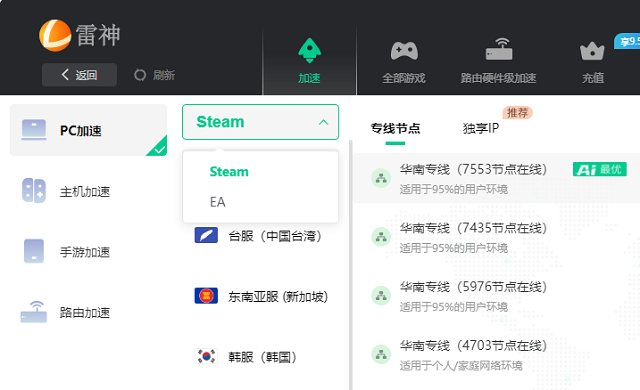Select 华南专线 7553节点在线 node
Image resolution: width=640 pixels, height=390 pixels.
pyautogui.click(x=497, y=178)
